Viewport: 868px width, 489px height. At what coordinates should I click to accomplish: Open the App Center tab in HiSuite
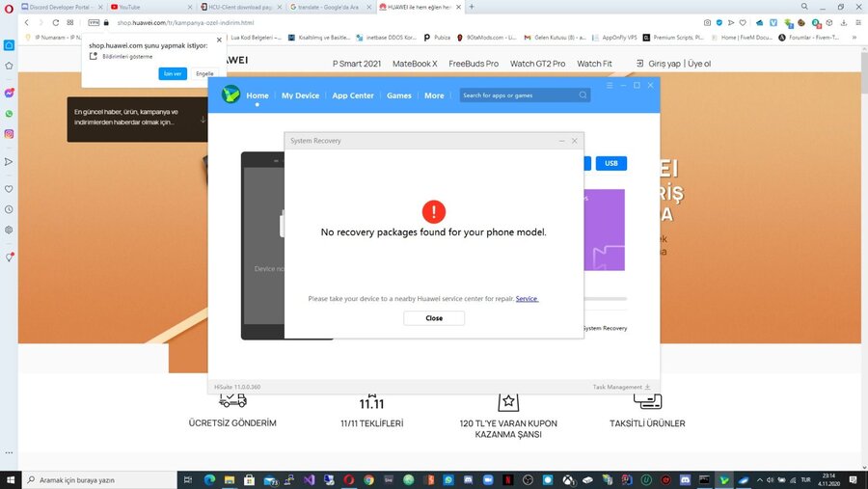pos(353,95)
